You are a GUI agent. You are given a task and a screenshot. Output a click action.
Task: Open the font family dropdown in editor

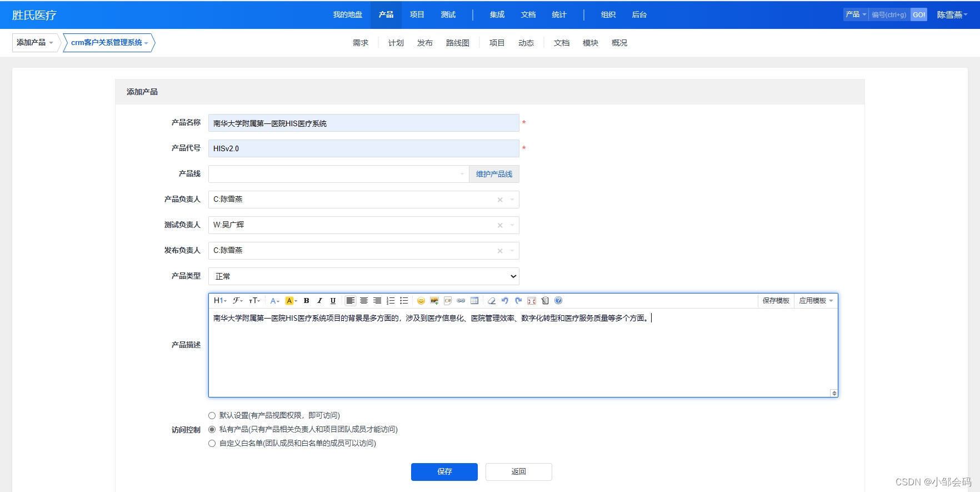point(238,301)
